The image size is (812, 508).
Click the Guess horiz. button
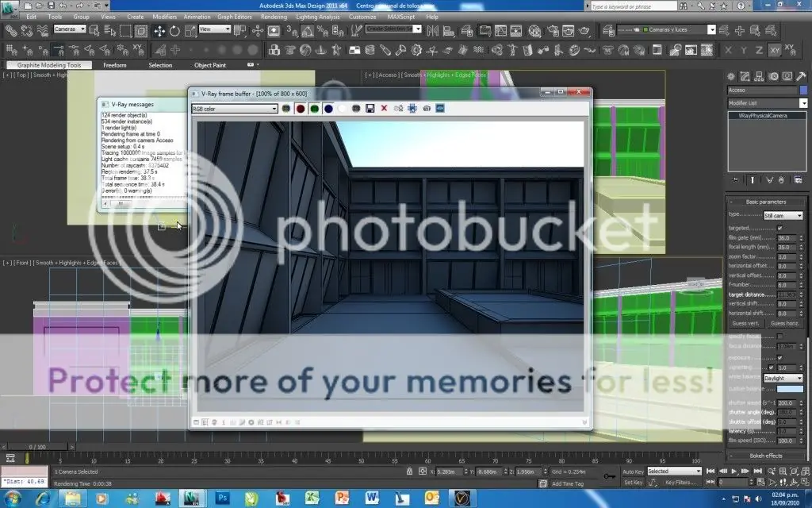[784, 324]
